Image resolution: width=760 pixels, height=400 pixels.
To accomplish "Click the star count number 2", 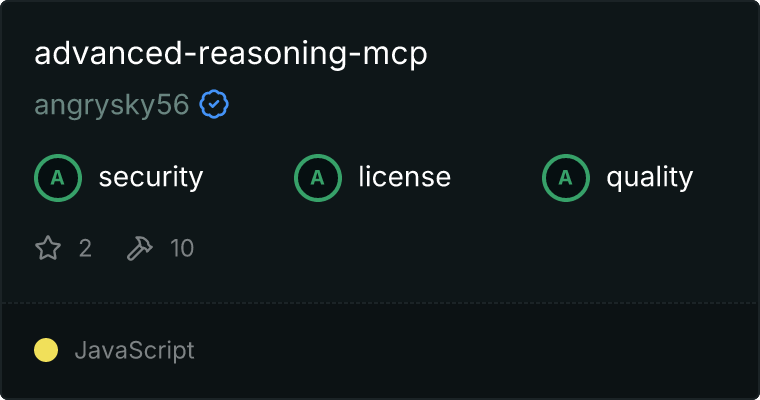I will 85,248.
